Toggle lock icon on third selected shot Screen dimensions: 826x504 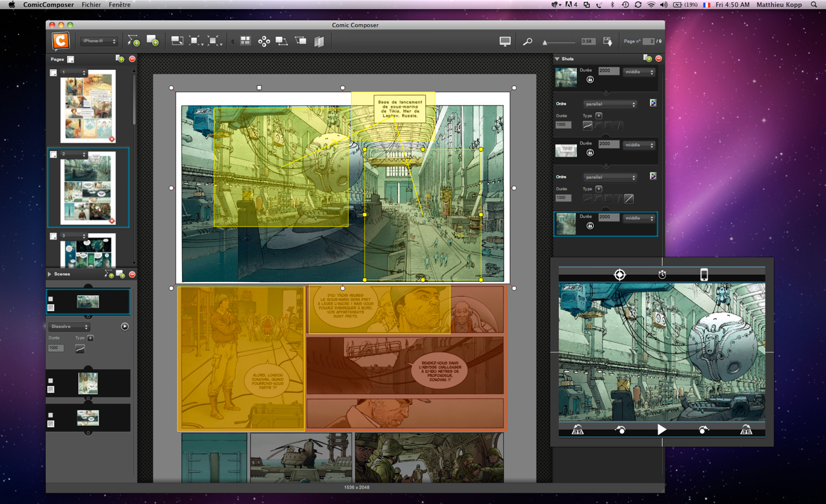[590, 226]
